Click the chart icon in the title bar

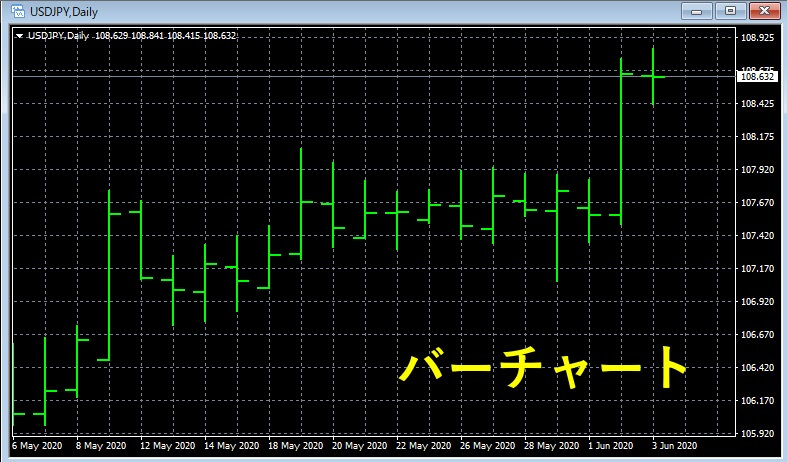click(15, 10)
